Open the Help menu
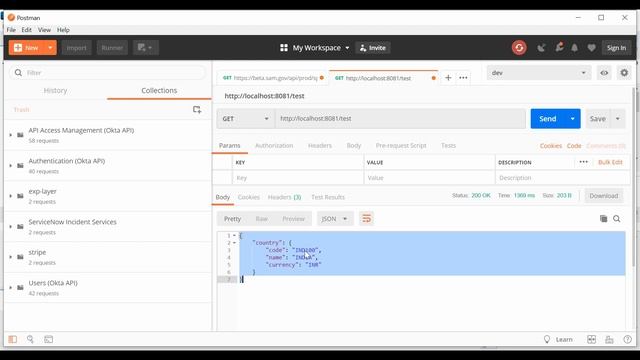 coord(63,30)
